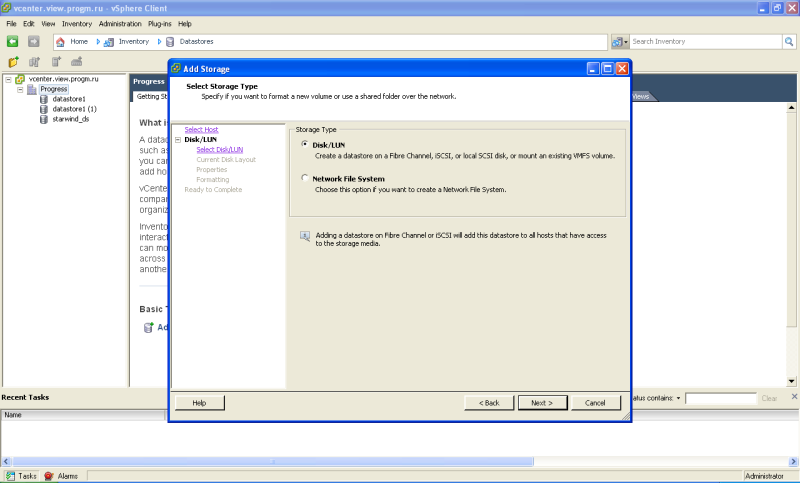Cancel the Add Storage wizard
The image size is (800, 483).
(x=595, y=403)
